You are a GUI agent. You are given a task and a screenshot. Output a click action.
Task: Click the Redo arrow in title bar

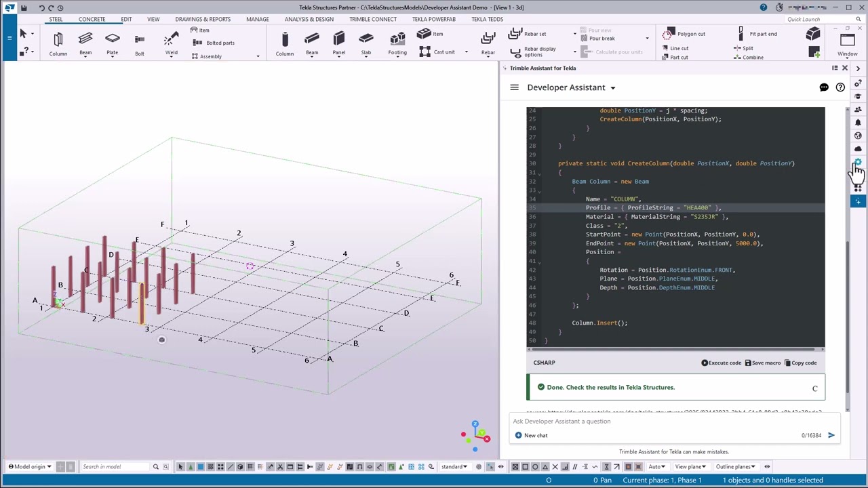coord(51,7)
